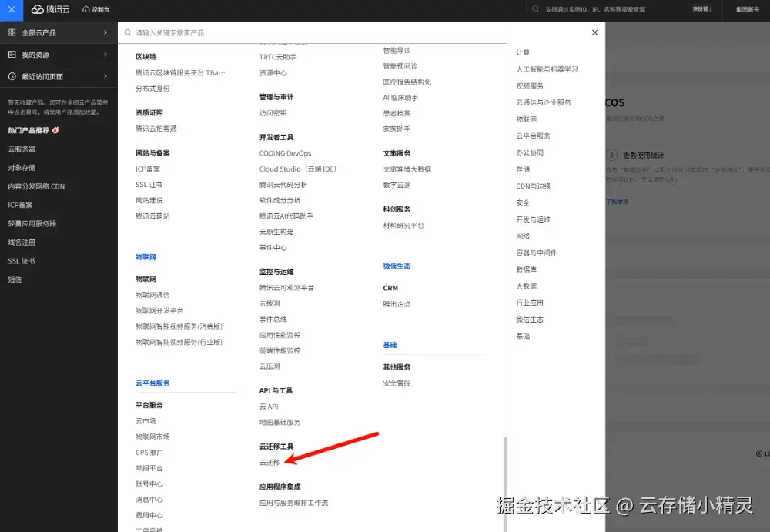Close the product panel with X

[x=594, y=32]
